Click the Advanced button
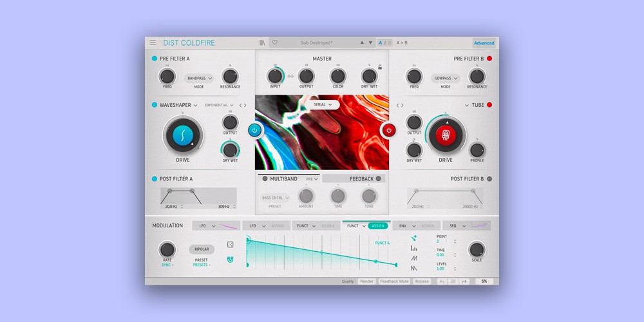Viewport: 644px width, 322px height. 484,43
